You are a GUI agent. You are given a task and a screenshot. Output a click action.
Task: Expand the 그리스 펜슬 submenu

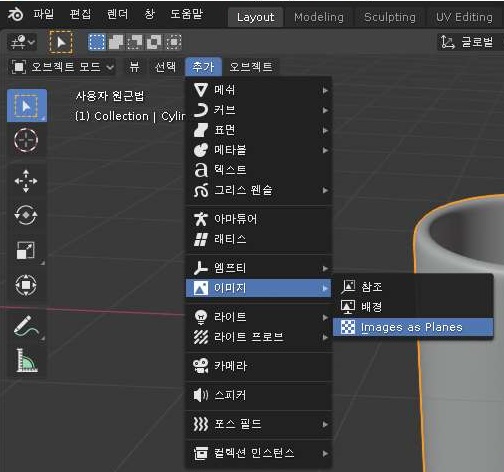click(x=259, y=190)
